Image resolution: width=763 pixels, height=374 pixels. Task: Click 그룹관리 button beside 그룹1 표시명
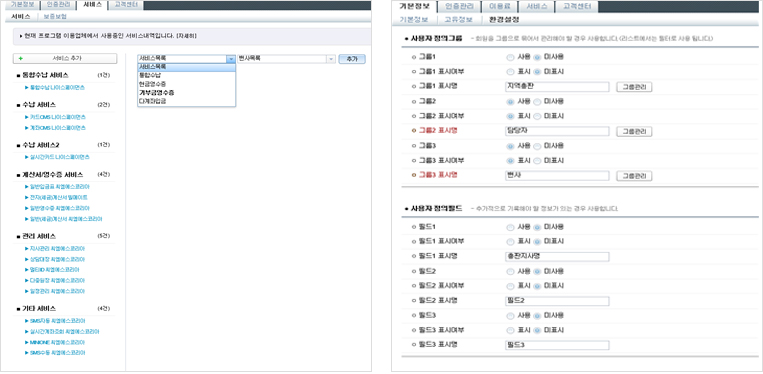click(634, 87)
